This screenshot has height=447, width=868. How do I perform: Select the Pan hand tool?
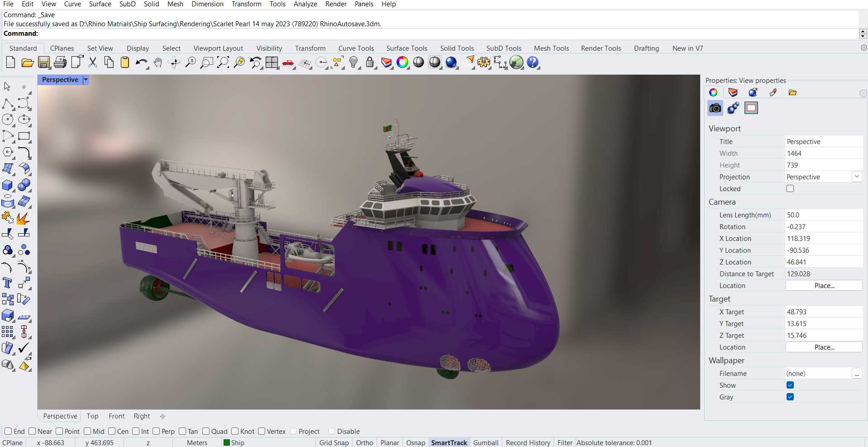pos(158,62)
